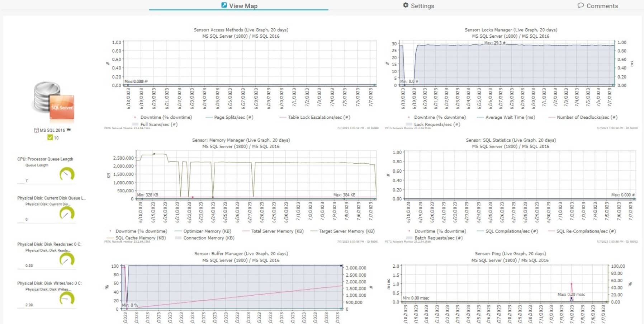Click the Max: 0.20 msec label
Viewport: 644px width, 324px height.
[571, 295]
